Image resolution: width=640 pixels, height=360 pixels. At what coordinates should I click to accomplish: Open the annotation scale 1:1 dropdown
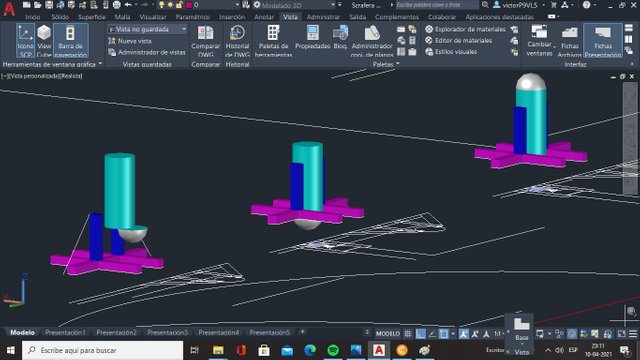click(499, 334)
